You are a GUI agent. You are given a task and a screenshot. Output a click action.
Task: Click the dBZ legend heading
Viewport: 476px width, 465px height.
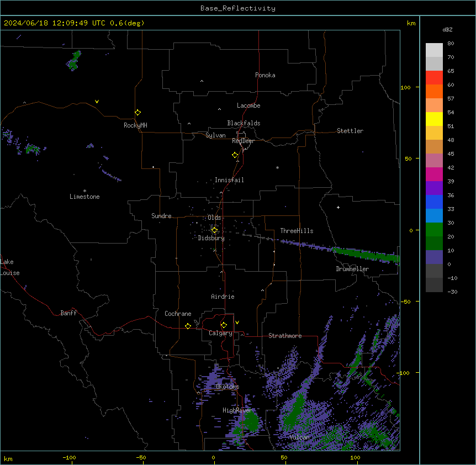tap(447, 29)
